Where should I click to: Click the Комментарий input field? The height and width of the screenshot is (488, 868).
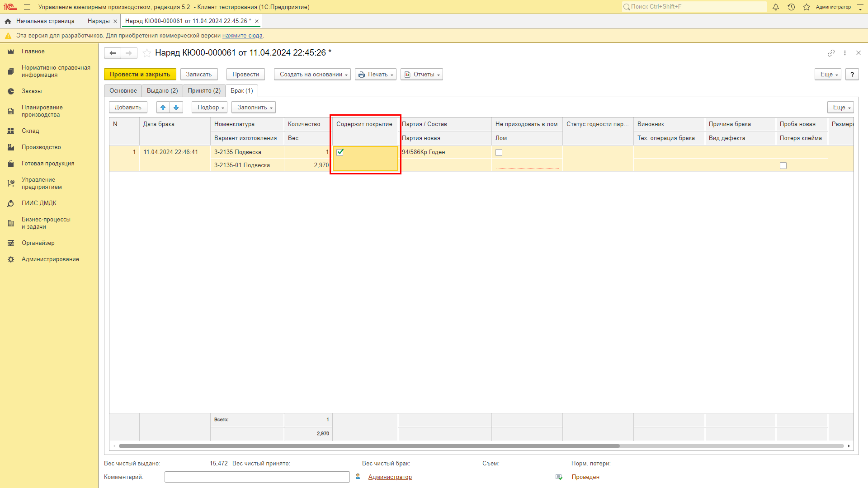click(x=257, y=477)
